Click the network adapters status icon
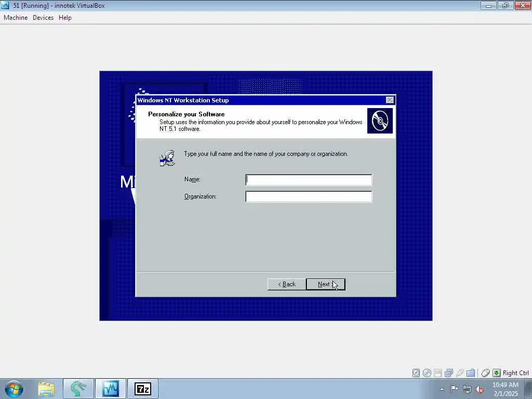This screenshot has width=532, height=399. [449, 373]
